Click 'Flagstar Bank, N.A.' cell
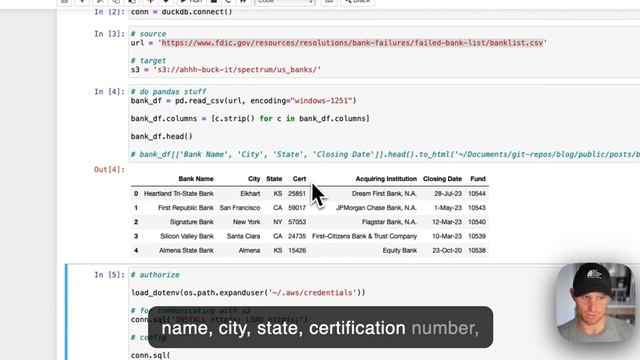640x360 pixels. (389, 222)
